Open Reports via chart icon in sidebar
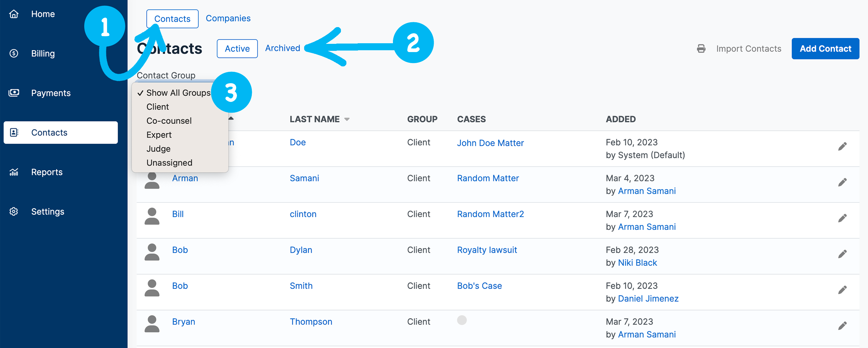The width and height of the screenshot is (868, 348). click(14, 172)
